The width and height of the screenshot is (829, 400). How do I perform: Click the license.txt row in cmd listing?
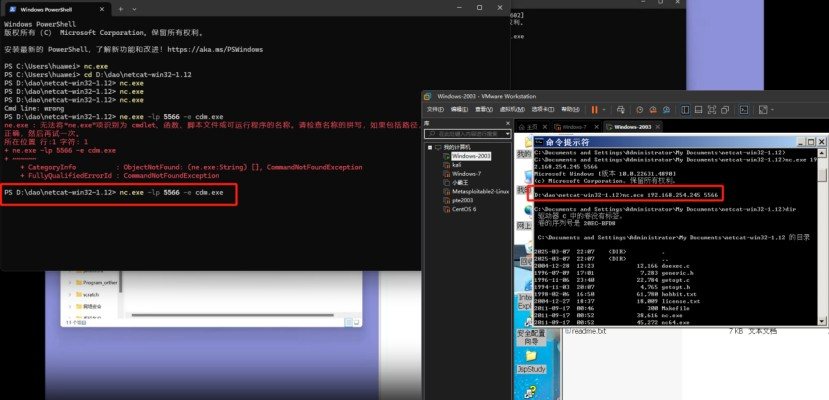click(x=616, y=301)
